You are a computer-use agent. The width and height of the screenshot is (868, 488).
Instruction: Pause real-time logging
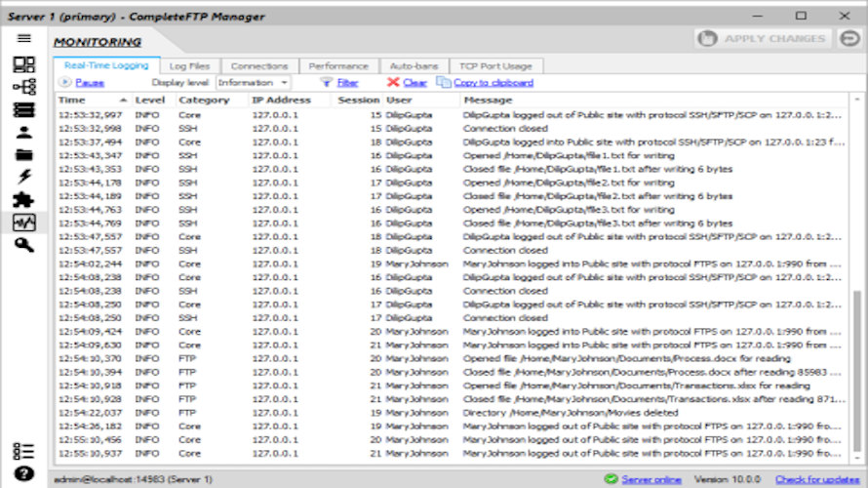click(82, 83)
